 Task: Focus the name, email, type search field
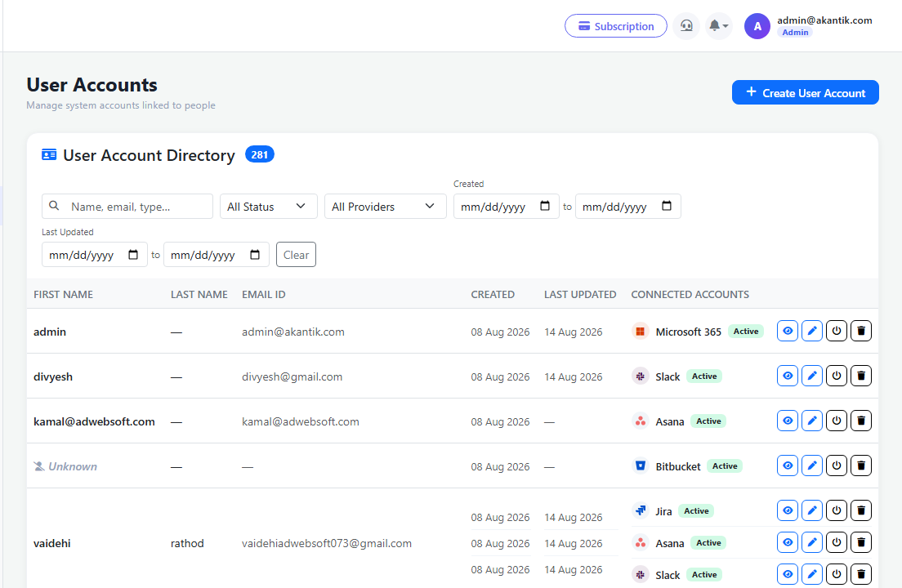click(x=127, y=207)
